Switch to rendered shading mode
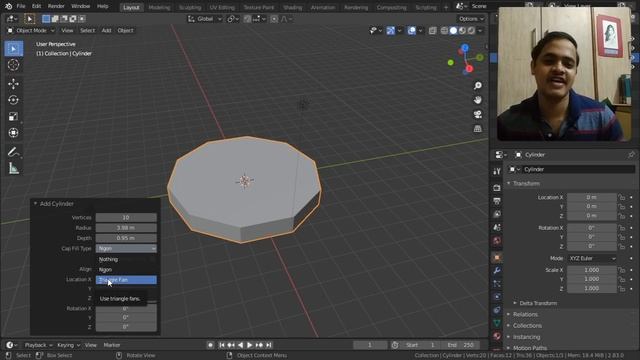The image size is (640, 360). (x=471, y=31)
